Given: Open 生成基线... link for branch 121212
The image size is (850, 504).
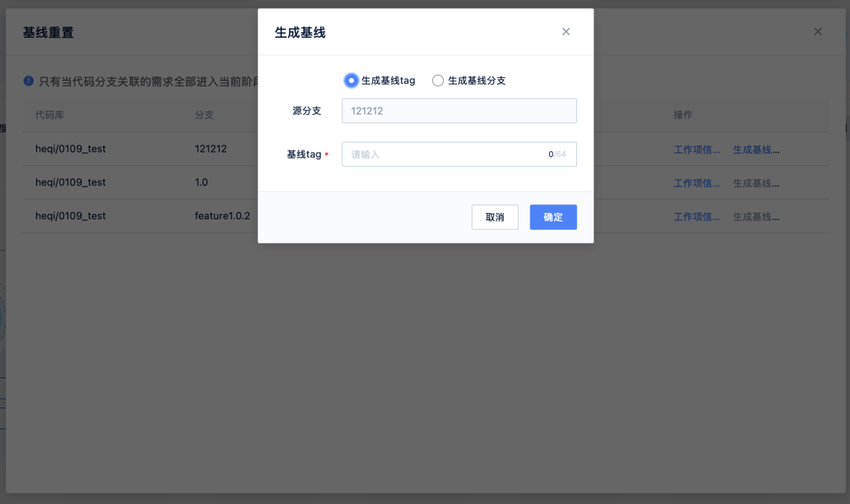Looking at the screenshot, I should [x=756, y=150].
